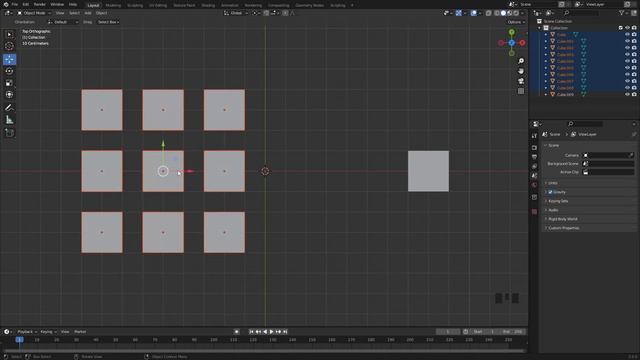
Task: Open the View Layer properties tab icon
Action: tap(534, 167)
